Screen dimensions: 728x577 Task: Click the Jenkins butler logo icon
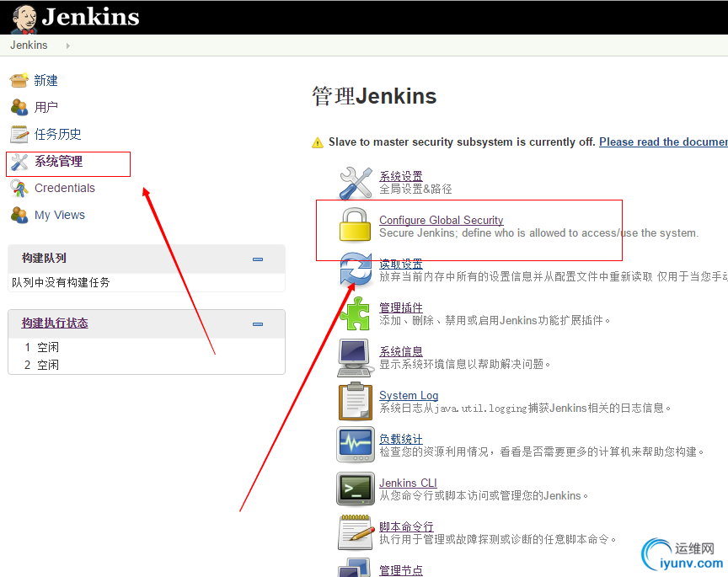[x=24, y=19]
